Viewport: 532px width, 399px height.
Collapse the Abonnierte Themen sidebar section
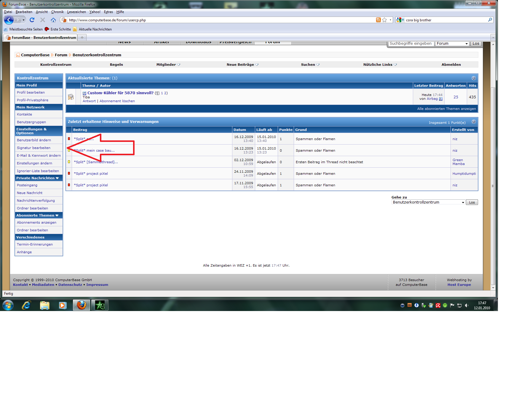(x=57, y=215)
